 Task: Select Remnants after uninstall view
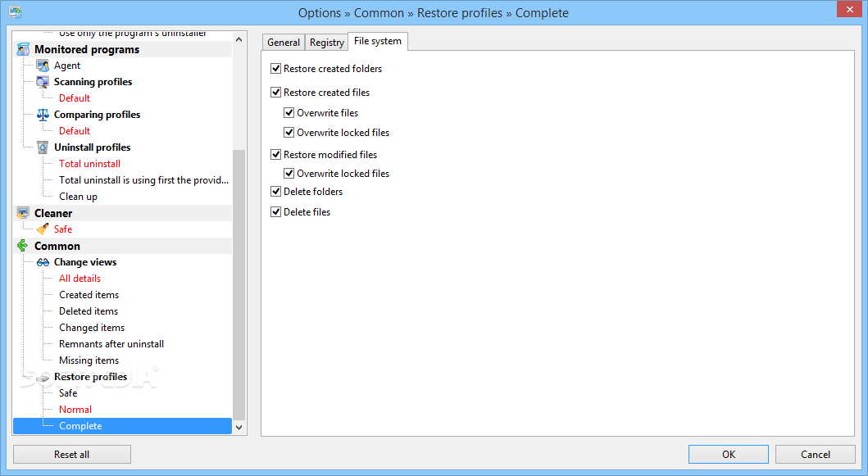[x=111, y=344]
